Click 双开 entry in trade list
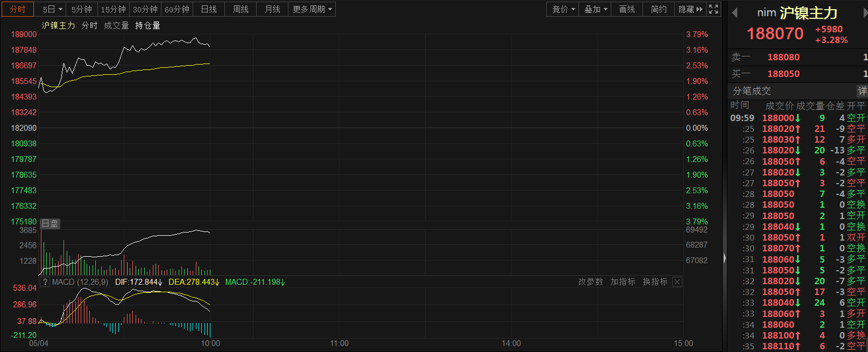Viewport: 868px width, 352px height. pos(856,237)
